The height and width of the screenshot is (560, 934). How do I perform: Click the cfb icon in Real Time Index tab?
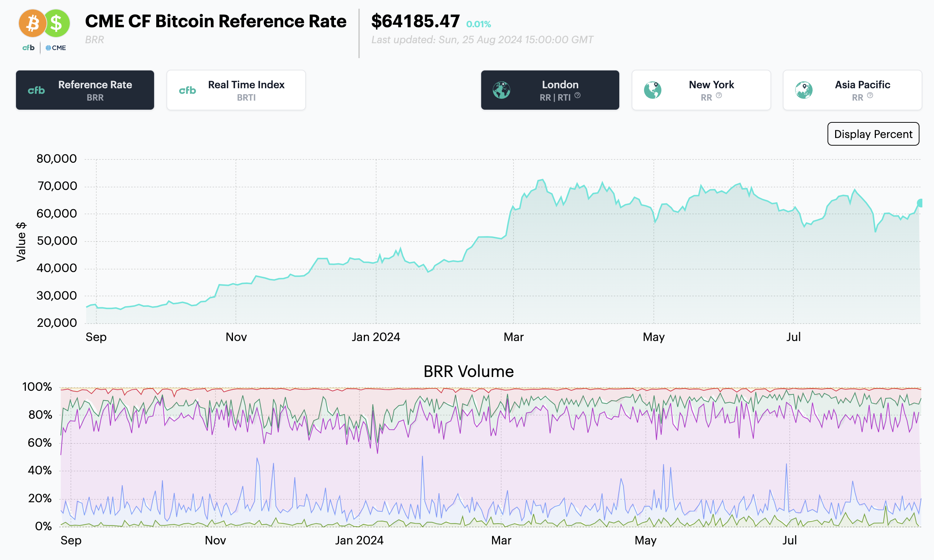pyautogui.click(x=187, y=90)
